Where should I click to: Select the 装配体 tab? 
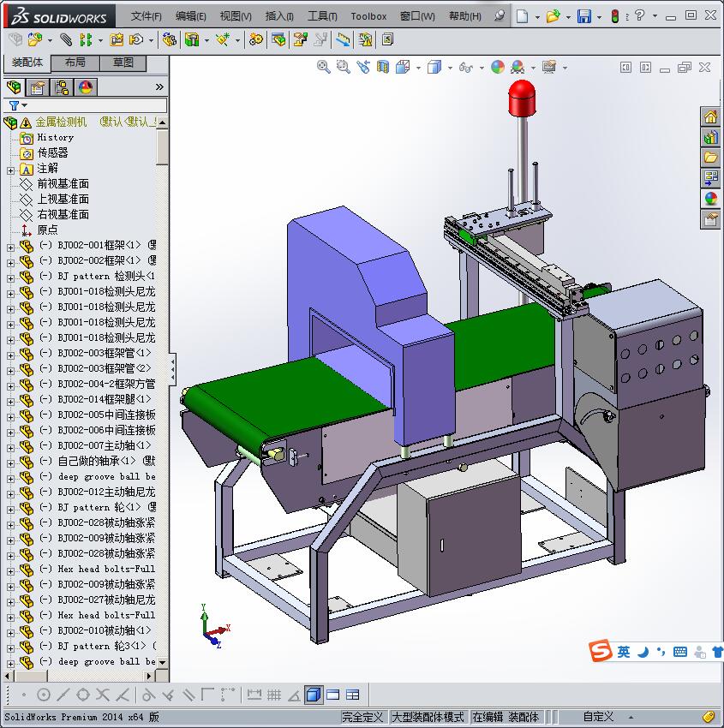tap(27, 63)
